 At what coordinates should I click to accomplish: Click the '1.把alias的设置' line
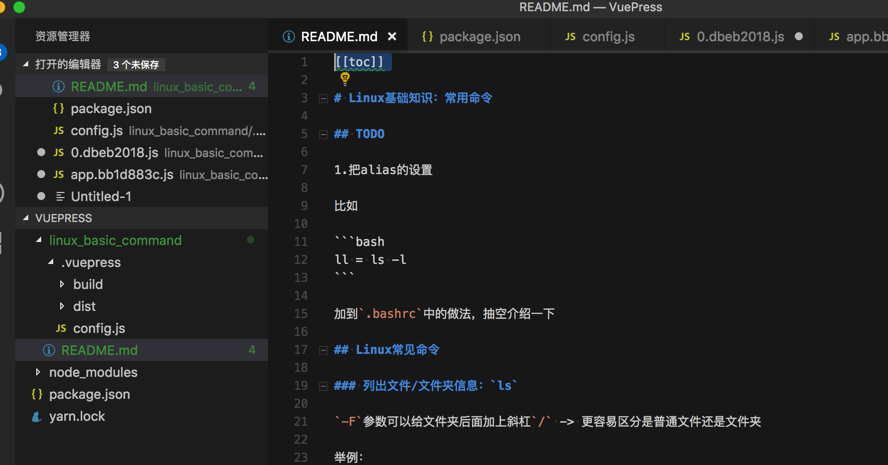coord(383,170)
